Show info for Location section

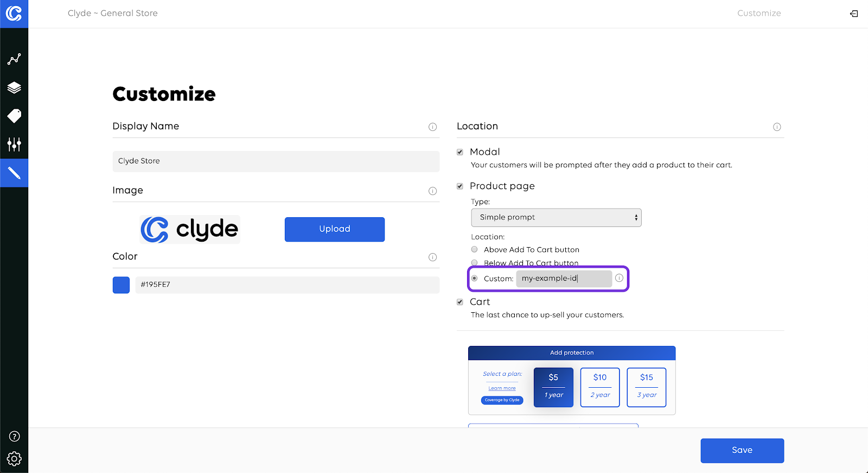(777, 127)
